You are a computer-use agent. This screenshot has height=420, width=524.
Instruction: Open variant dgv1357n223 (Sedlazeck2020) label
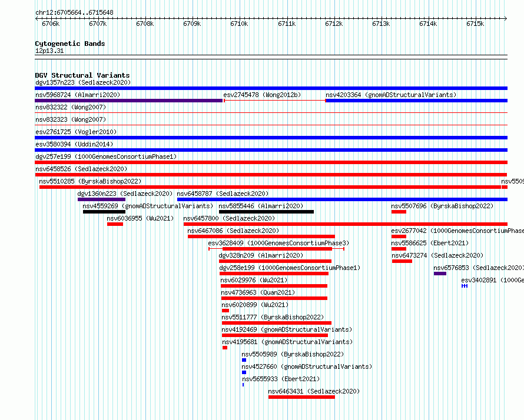pyautogui.click(x=83, y=82)
